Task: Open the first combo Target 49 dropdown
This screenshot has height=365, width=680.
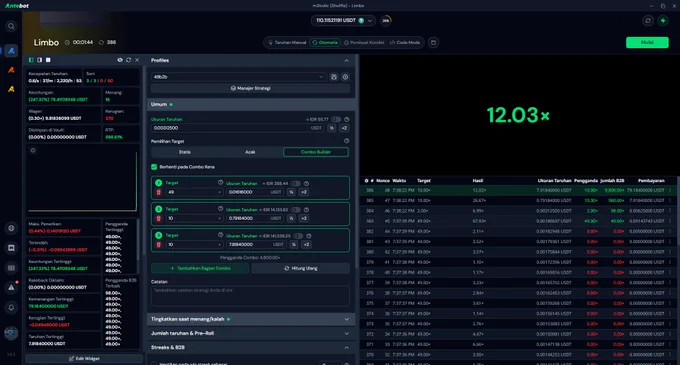Action: click(194, 192)
